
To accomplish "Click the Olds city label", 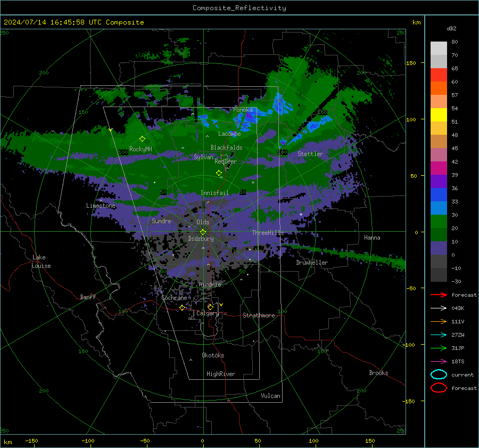I will tap(203, 222).
